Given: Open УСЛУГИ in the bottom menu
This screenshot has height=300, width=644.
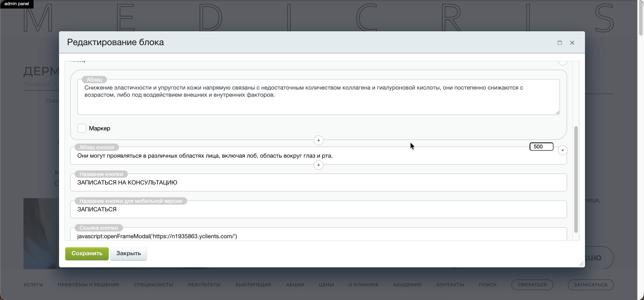Looking at the screenshot, I should click(33, 285).
